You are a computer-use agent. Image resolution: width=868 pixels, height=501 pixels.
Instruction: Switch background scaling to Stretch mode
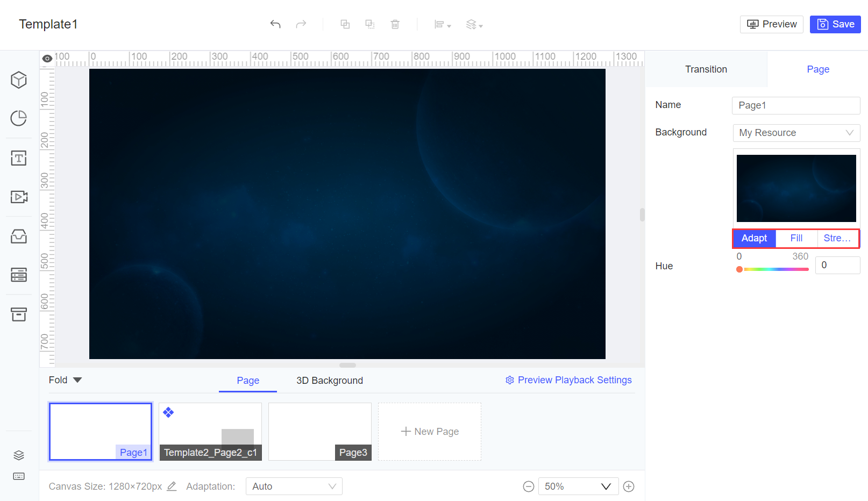pyautogui.click(x=837, y=238)
